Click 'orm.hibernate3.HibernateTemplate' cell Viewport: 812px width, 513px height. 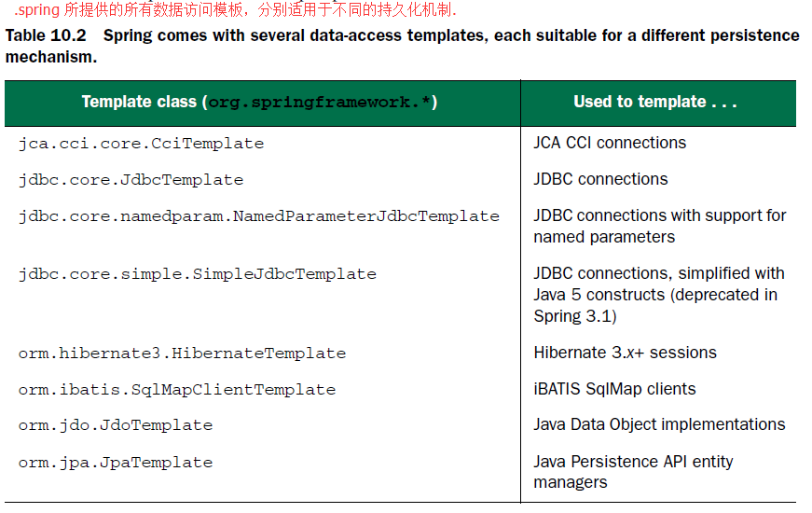tap(183, 354)
